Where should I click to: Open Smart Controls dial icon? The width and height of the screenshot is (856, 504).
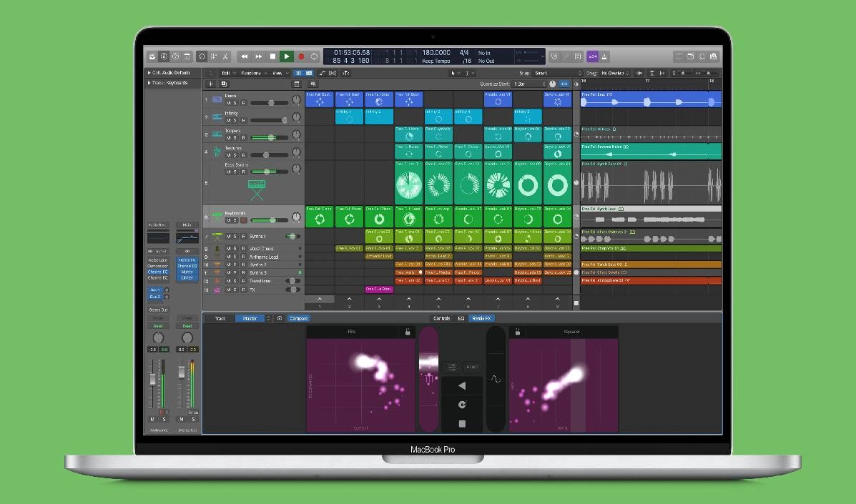(202, 56)
